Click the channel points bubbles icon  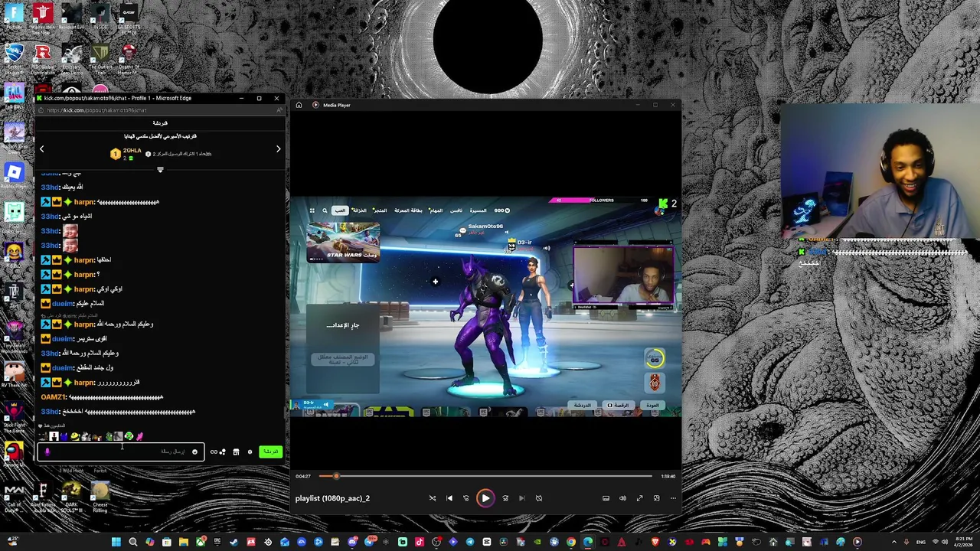(223, 452)
